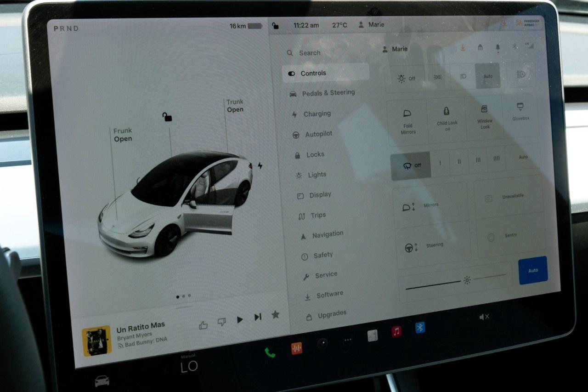Open the red music app icon

396,331
